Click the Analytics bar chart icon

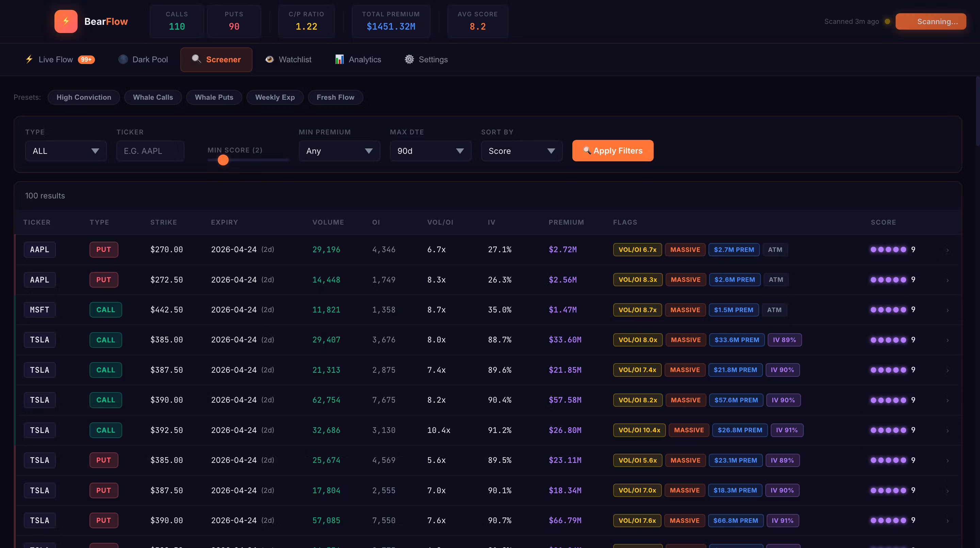coord(339,59)
